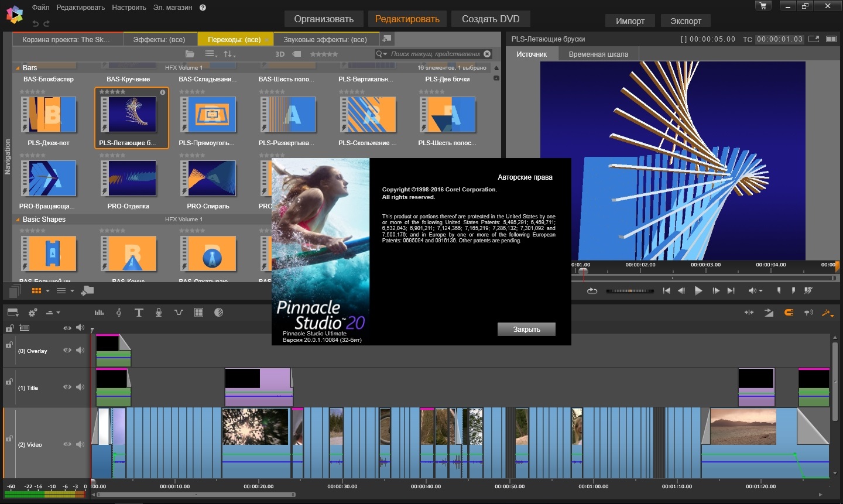Play the transition preview

[x=698, y=290]
